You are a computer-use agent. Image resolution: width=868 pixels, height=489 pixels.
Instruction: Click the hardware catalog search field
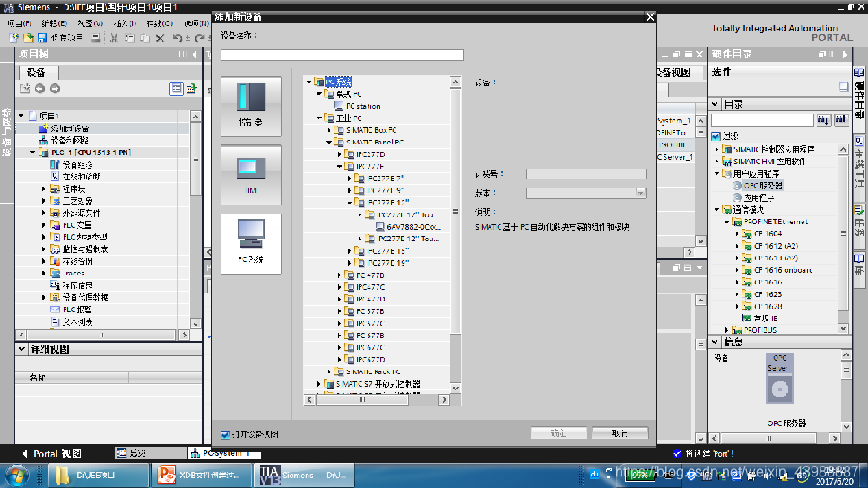click(761, 119)
